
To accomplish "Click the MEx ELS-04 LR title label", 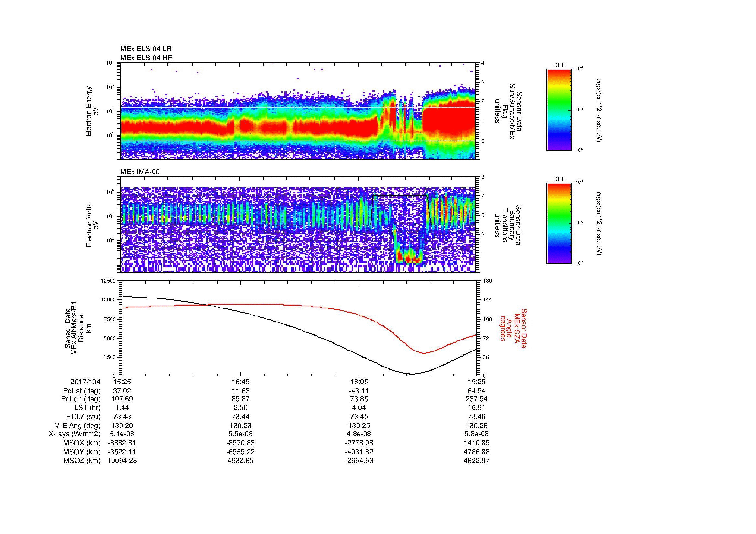I will click(x=145, y=49).
